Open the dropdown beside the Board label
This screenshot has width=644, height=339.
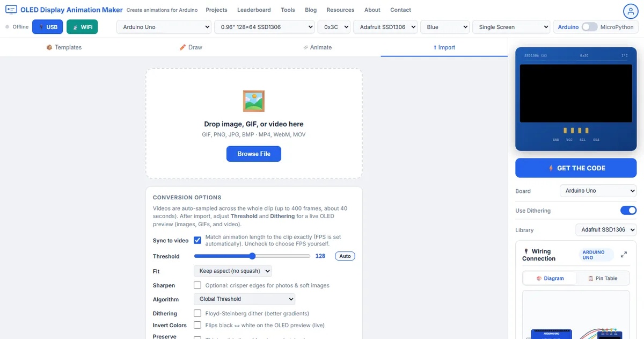(598, 191)
